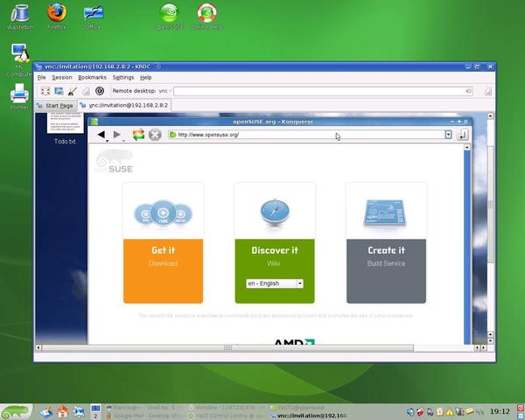Switch to the Start Page tab
The height and width of the screenshot is (420, 525).
(56, 106)
